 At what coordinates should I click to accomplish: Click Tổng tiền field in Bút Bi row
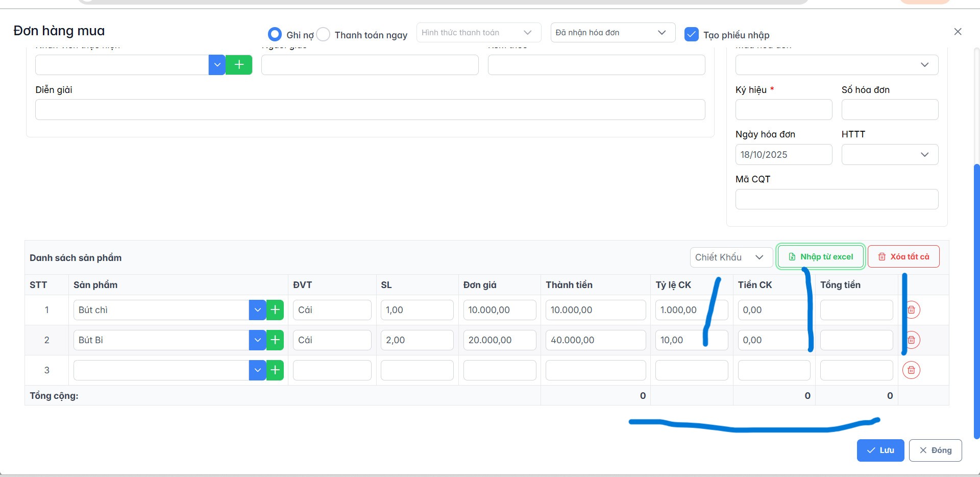[856, 340]
